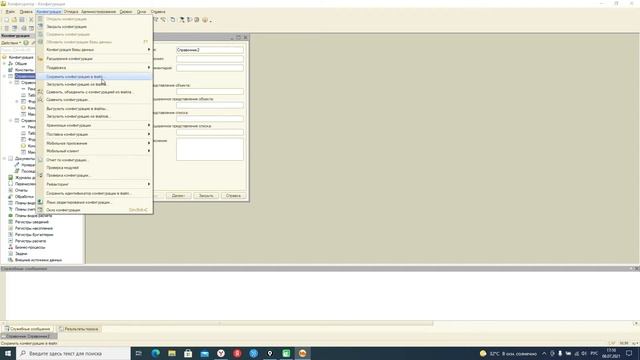Image resolution: width=640 pixels, height=360 pixels.
Task: Open the Мобильное приложение submenu
Action: (x=95, y=143)
